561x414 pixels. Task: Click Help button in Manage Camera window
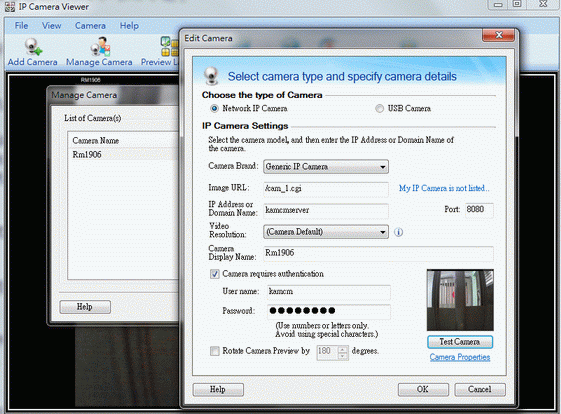pyautogui.click(x=85, y=307)
